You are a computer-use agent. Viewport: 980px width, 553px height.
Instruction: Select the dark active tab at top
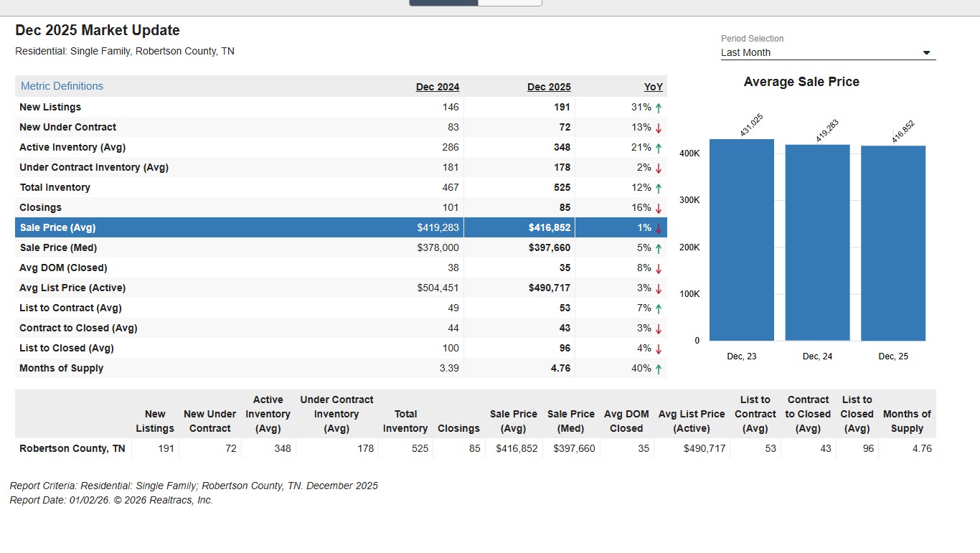click(x=443, y=3)
